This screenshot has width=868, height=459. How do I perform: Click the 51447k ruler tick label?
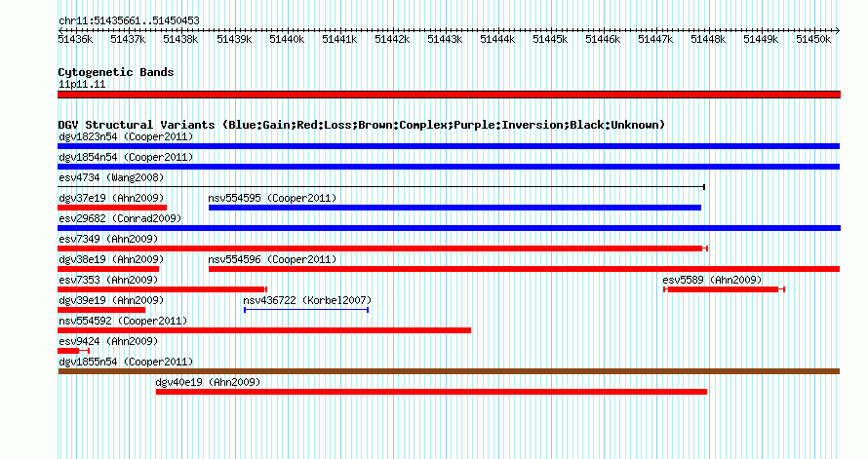coord(655,39)
